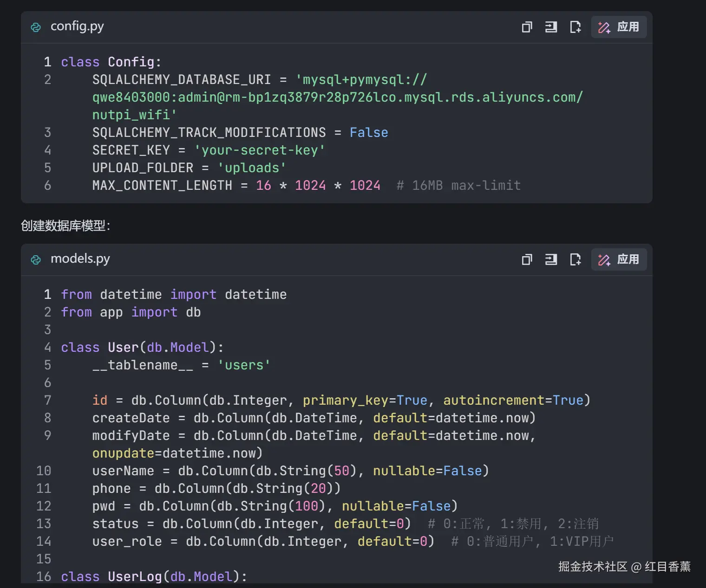Image resolution: width=706 pixels, height=588 pixels.
Task: Click 'class User(db.Model):' line
Action: (142, 347)
